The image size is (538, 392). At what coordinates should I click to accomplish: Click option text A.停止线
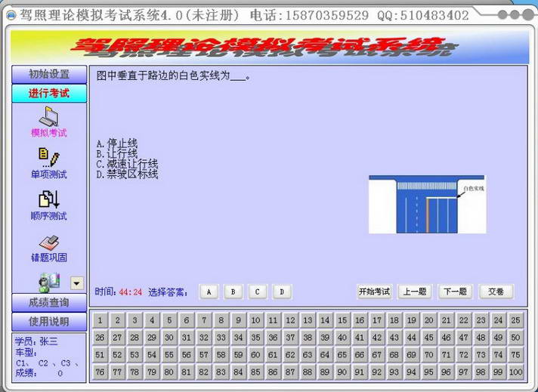click(117, 144)
